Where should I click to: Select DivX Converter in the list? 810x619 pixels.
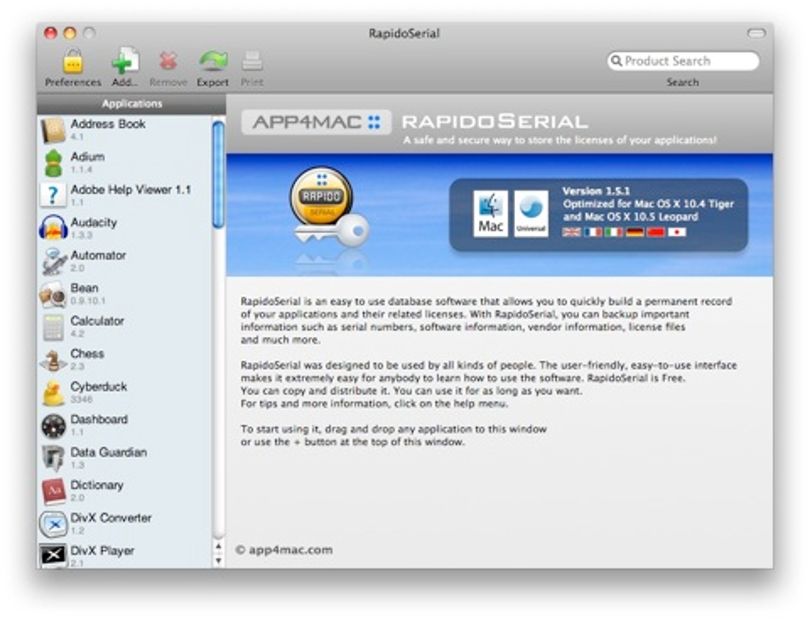(125, 523)
